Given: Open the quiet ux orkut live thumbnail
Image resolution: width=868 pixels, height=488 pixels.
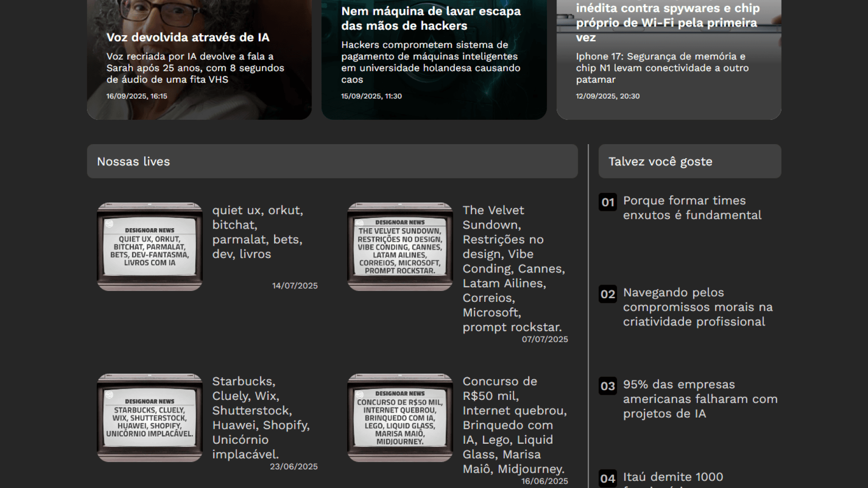Looking at the screenshot, I should pyautogui.click(x=150, y=247).
